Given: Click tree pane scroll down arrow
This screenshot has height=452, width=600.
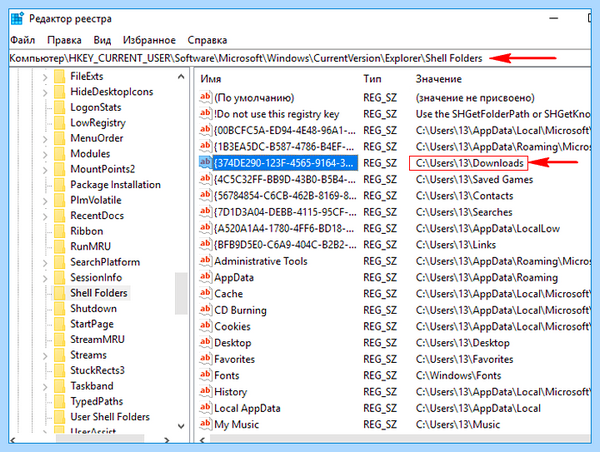Looking at the screenshot, I should [181, 426].
